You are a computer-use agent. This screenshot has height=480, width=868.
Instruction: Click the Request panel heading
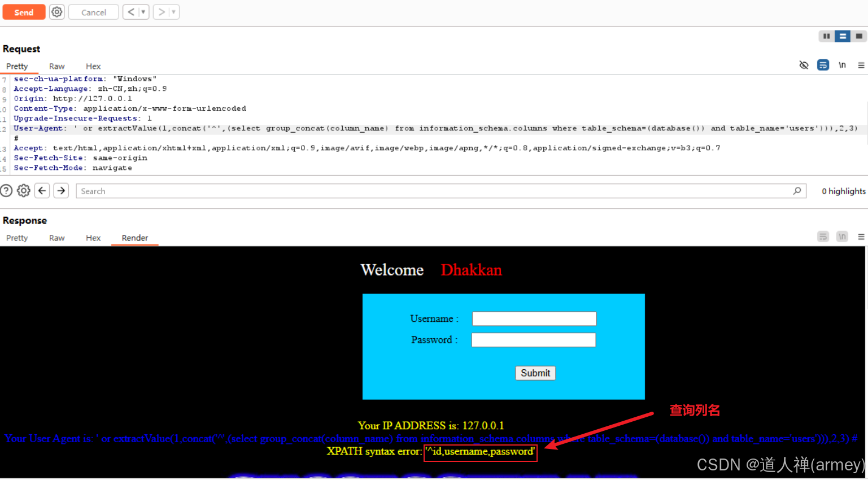21,49
